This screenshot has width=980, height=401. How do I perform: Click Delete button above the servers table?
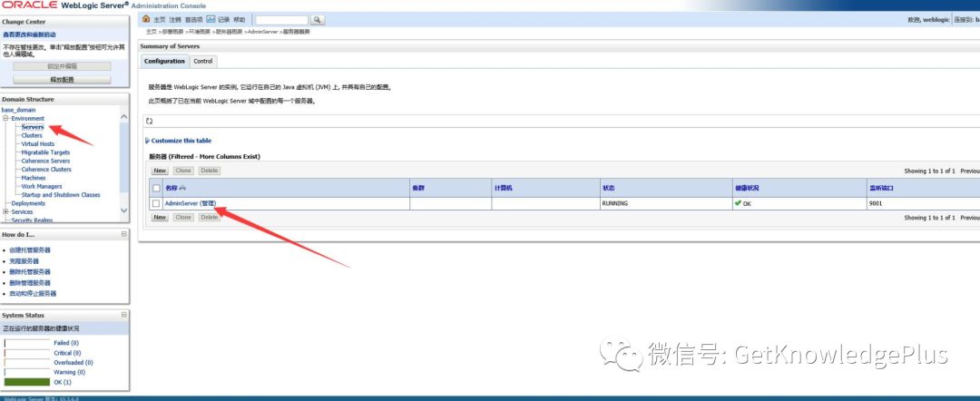210,171
